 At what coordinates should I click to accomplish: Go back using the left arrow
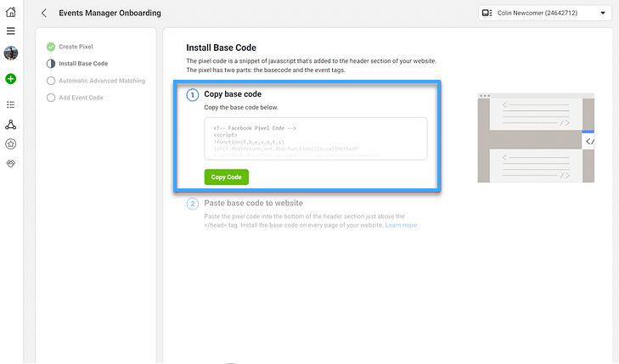44,13
